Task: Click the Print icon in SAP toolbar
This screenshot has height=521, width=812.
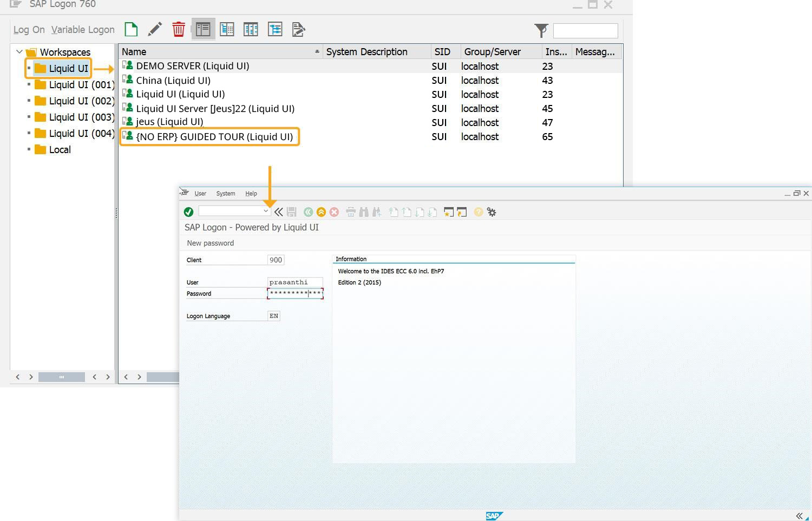Action: point(351,212)
